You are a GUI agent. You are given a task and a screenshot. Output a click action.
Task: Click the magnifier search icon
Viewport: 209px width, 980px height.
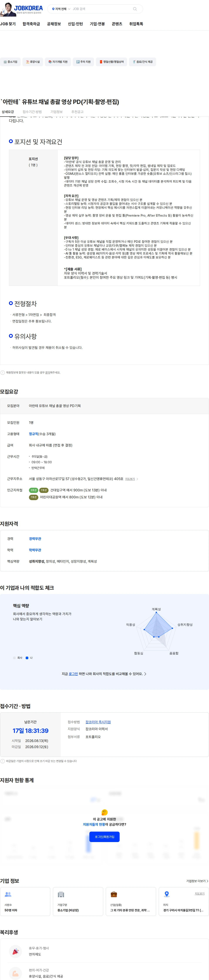pos(135,9)
